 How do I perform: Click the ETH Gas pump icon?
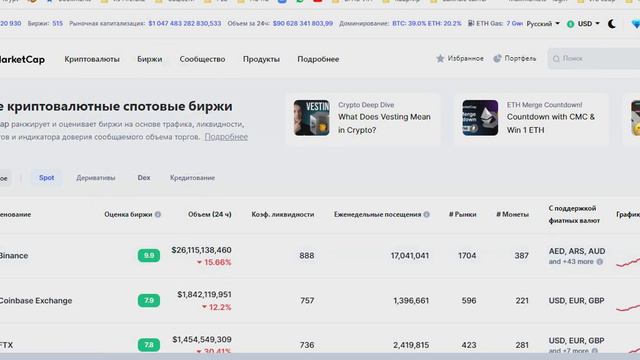471,24
